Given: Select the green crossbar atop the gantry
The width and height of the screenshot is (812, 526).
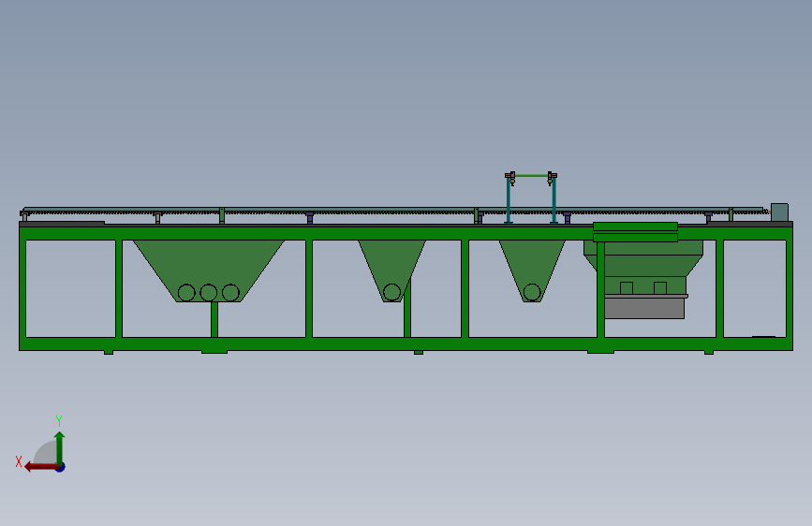Looking at the screenshot, I should (x=531, y=176).
